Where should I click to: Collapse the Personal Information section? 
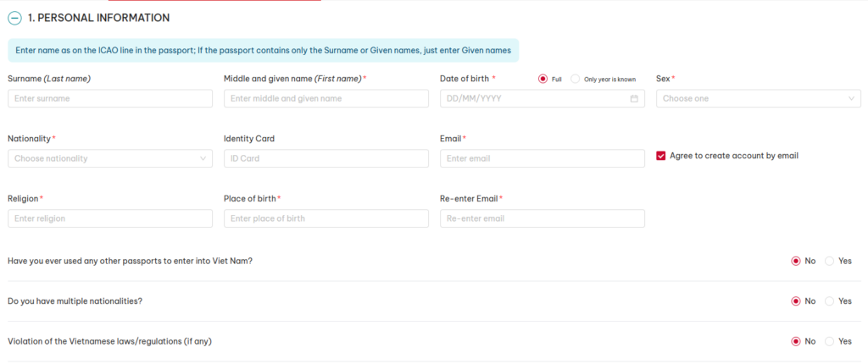click(14, 19)
